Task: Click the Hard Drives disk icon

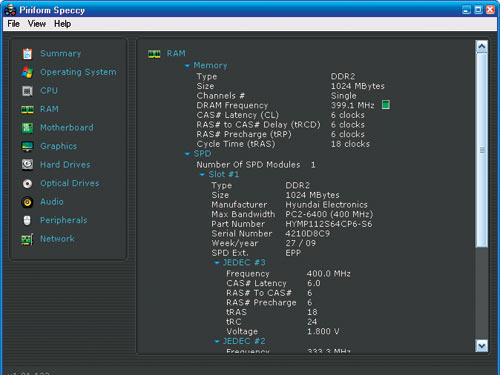Action: (x=27, y=165)
